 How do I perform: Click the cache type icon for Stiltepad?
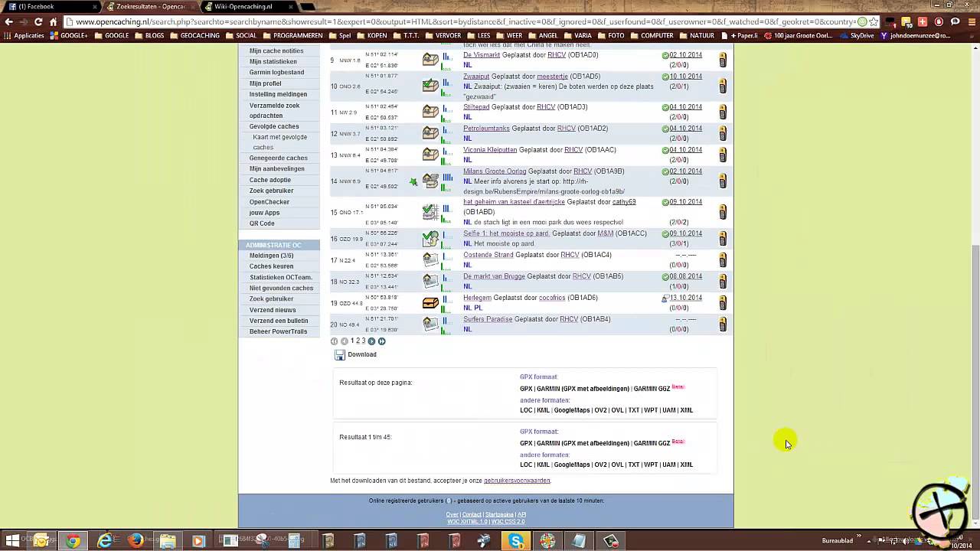tap(430, 112)
